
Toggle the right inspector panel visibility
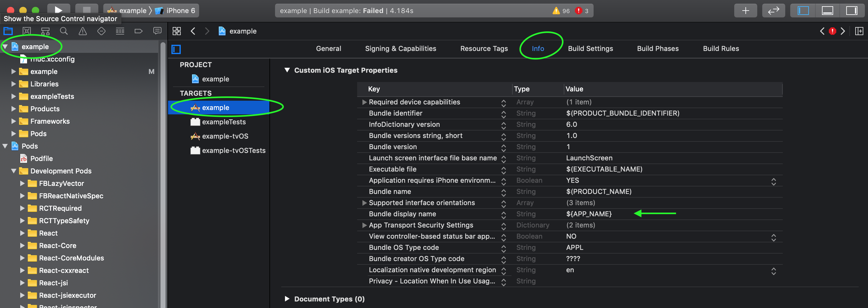pos(852,11)
